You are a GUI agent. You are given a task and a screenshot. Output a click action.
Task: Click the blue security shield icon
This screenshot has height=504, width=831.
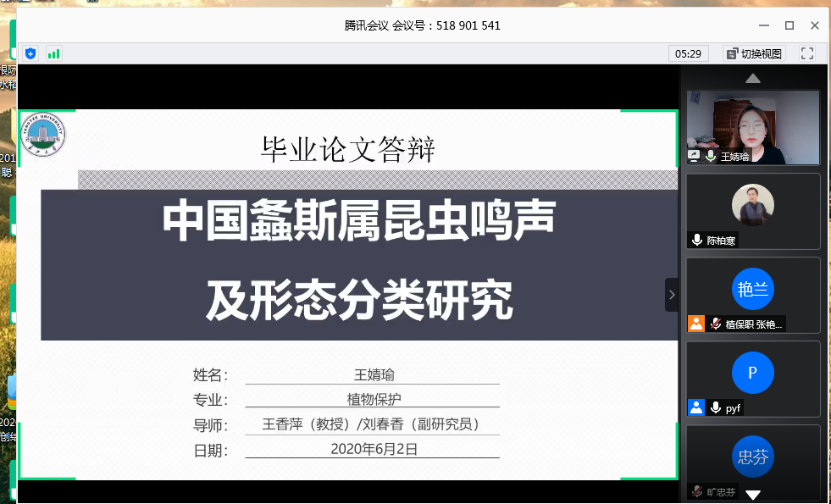(x=31, y=53)
